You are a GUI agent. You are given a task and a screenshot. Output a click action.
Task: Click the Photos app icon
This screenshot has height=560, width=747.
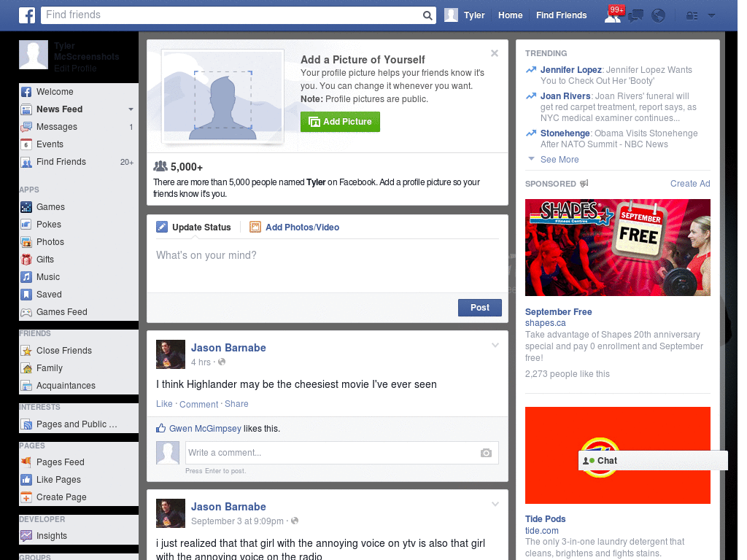[27, 242]
